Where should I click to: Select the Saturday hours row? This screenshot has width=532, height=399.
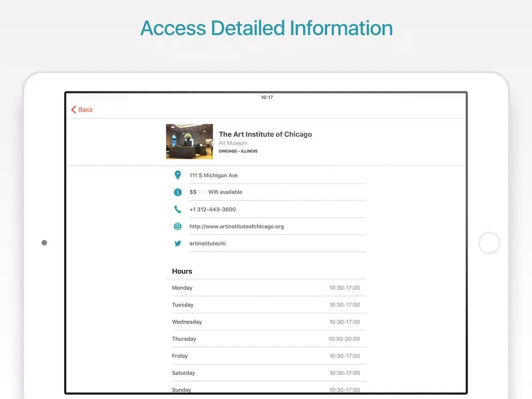pyautogui.click(x=266, y=372)
